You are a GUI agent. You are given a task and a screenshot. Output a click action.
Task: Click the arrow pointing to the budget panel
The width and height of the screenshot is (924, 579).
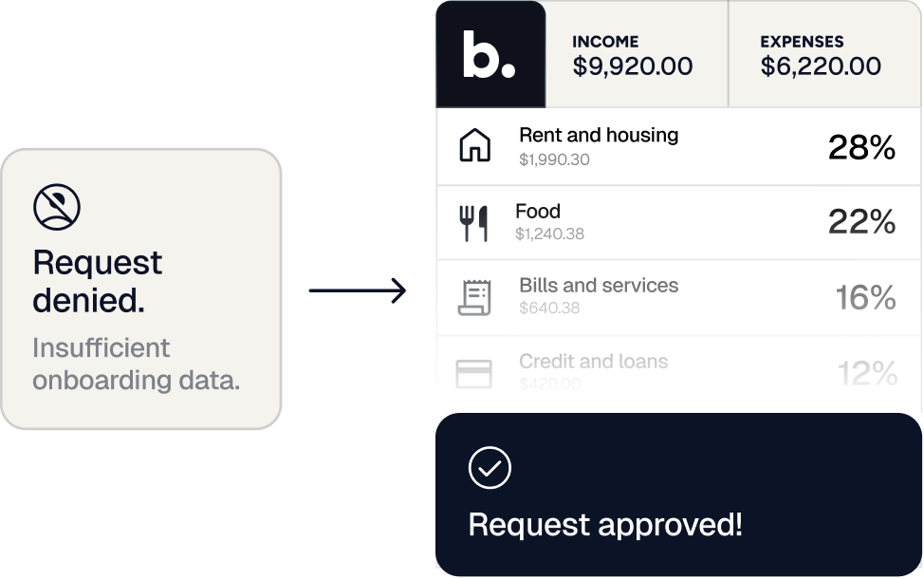click(x=358, y=290)
